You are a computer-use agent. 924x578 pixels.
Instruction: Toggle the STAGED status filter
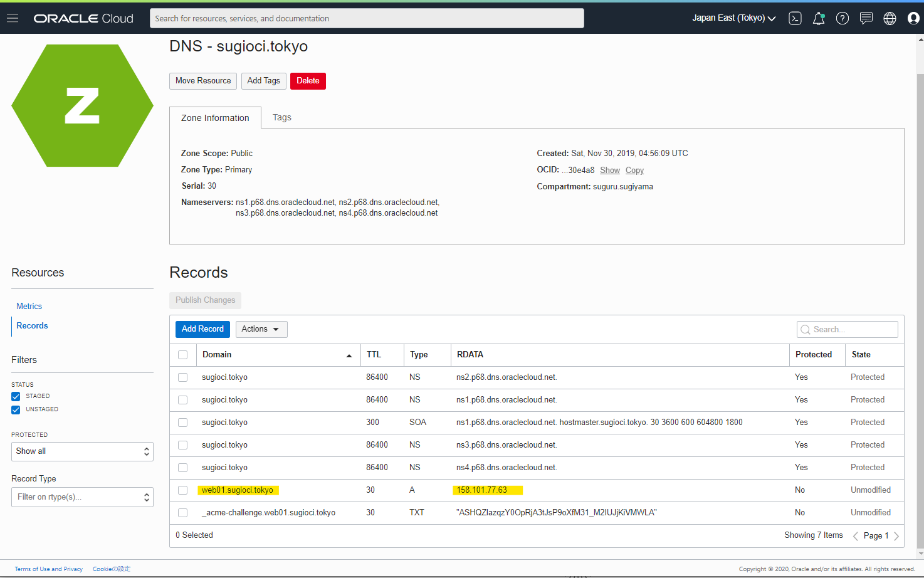coord(16,396)
